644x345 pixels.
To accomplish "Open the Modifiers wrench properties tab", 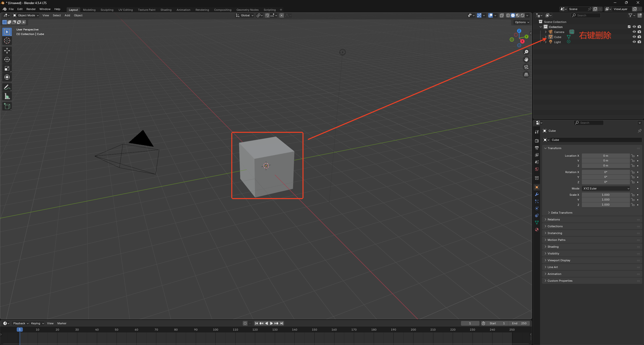I will click(537, 194).
